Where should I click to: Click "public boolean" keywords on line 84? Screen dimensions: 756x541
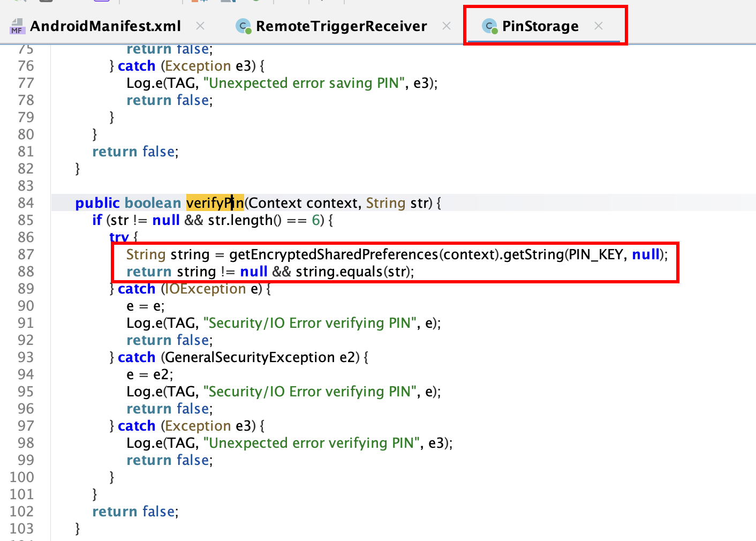128,203
